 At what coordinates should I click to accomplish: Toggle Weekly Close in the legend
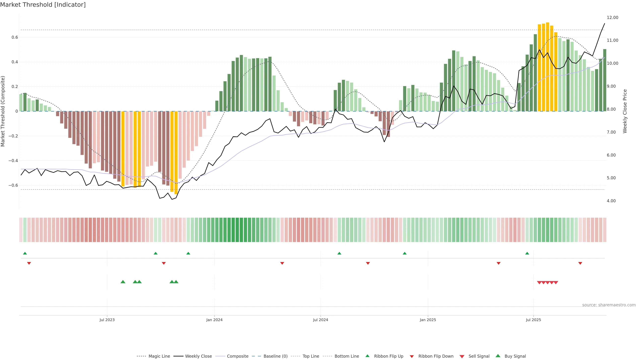198,356
